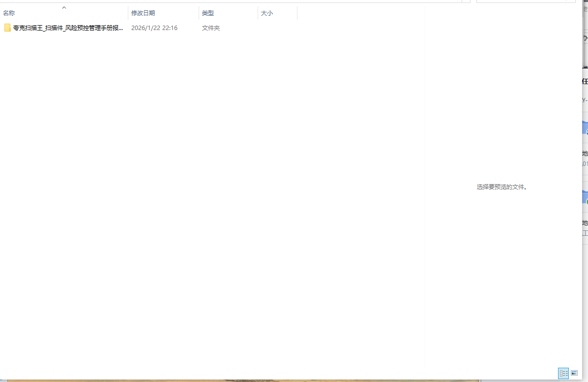This screenshot has height=382, width=588.
Task: Select the 2026/1/22 22:16 date cell
Action: coord(154,28)
